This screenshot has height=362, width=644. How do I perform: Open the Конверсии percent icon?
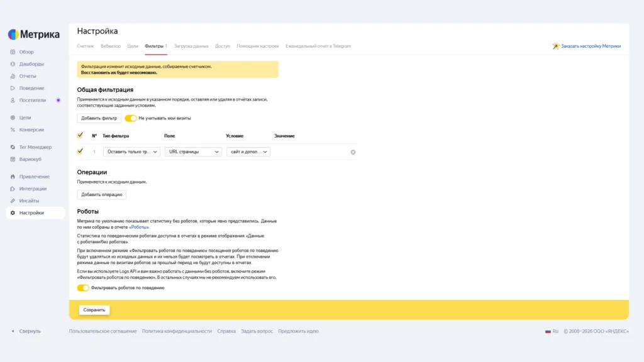coord(13,129)
